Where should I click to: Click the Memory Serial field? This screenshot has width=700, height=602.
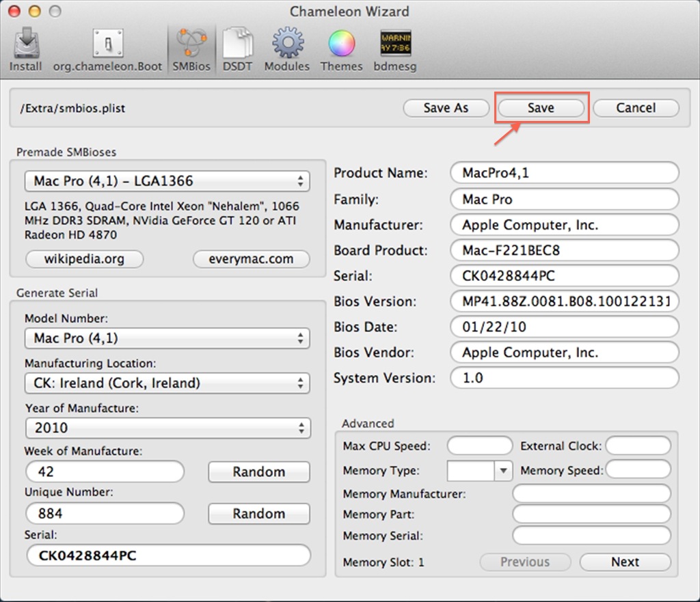coord(591,536)
